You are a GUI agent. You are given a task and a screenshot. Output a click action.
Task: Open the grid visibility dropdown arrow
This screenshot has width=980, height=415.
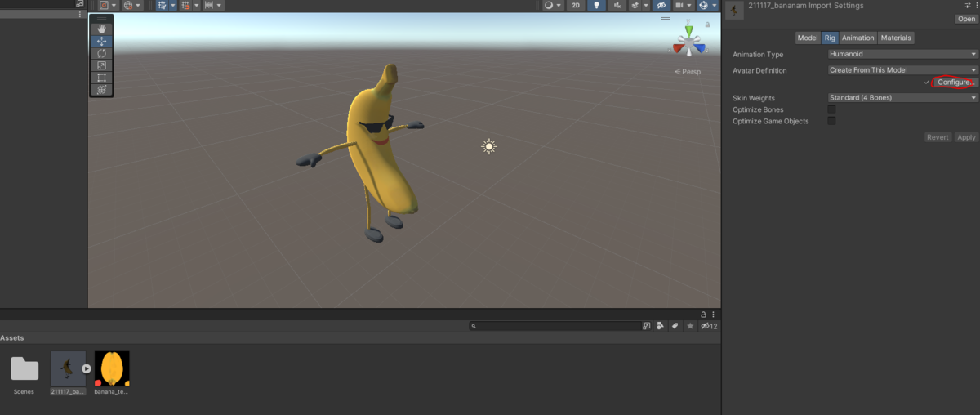(173, 5)
